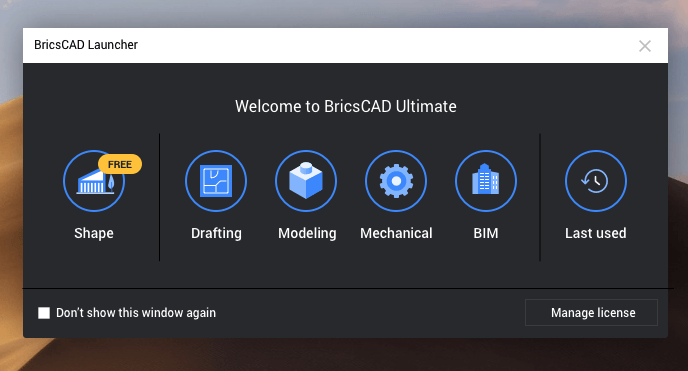Open the Drafting workspace icon

click(x=216, y=181)
